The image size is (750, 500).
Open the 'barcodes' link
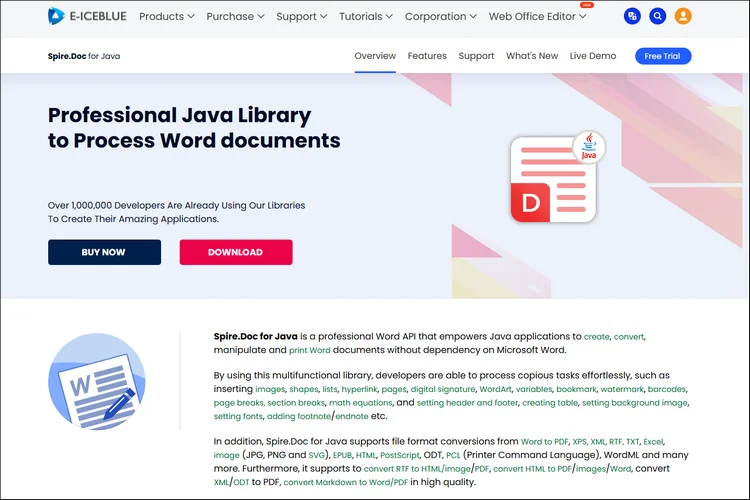(667, 389)
